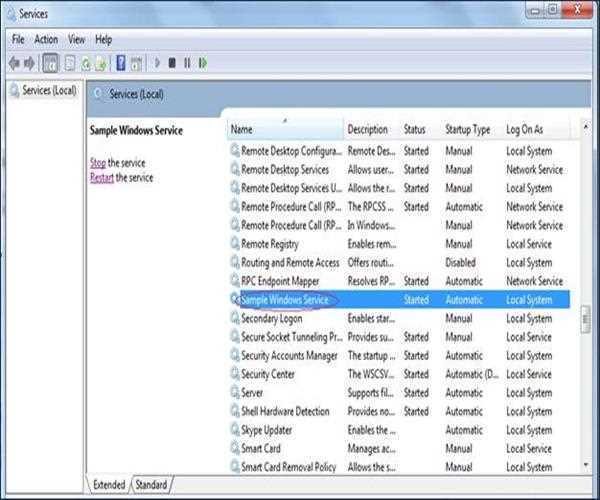600x500 pixels.
Task: Click the Sample Windows Service heading text
Action: click(136, 130)
